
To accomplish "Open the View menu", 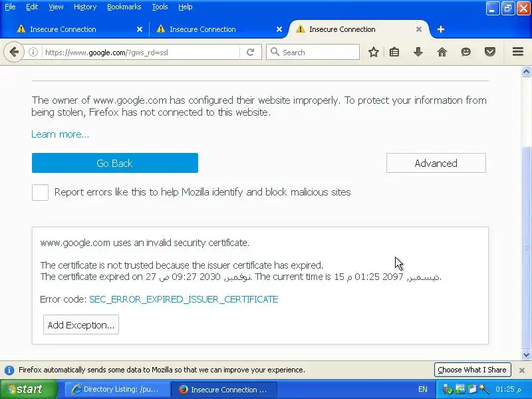I will pyautogui.click(x=56, y=7).
